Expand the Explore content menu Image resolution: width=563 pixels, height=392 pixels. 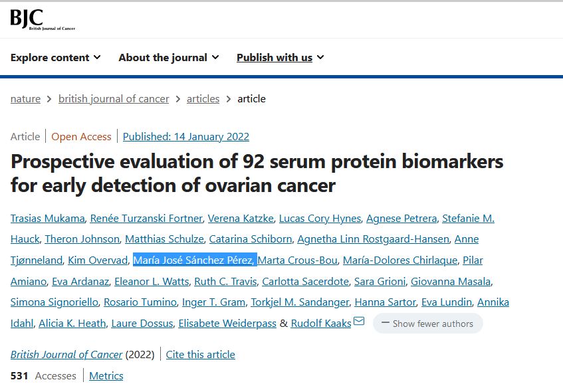coord(56,58)
